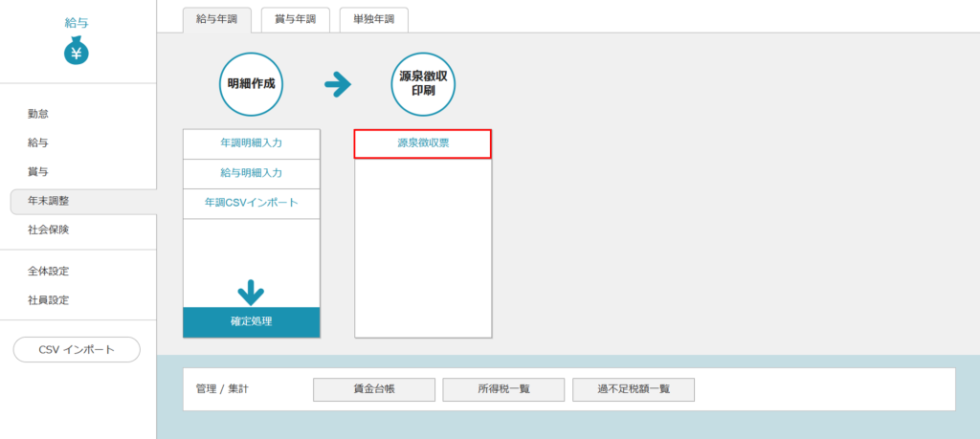Open 源泉徴収票 link

click(423, 143)
